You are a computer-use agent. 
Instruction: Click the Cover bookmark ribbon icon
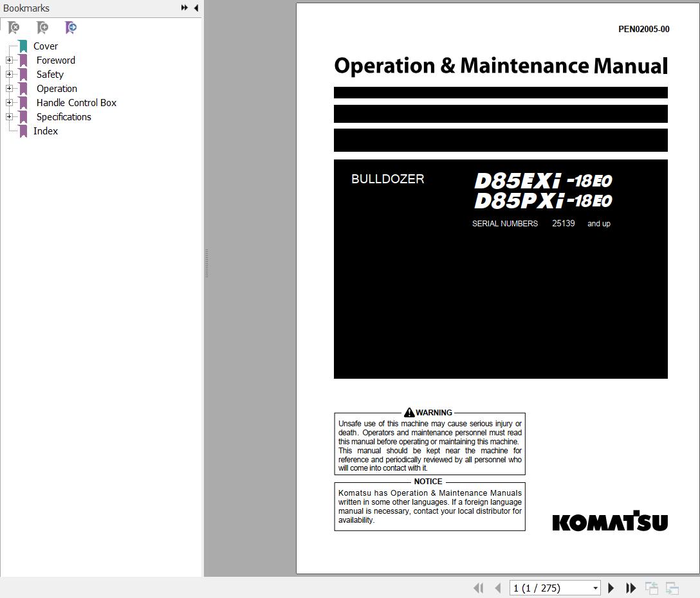tap(23, 46)
